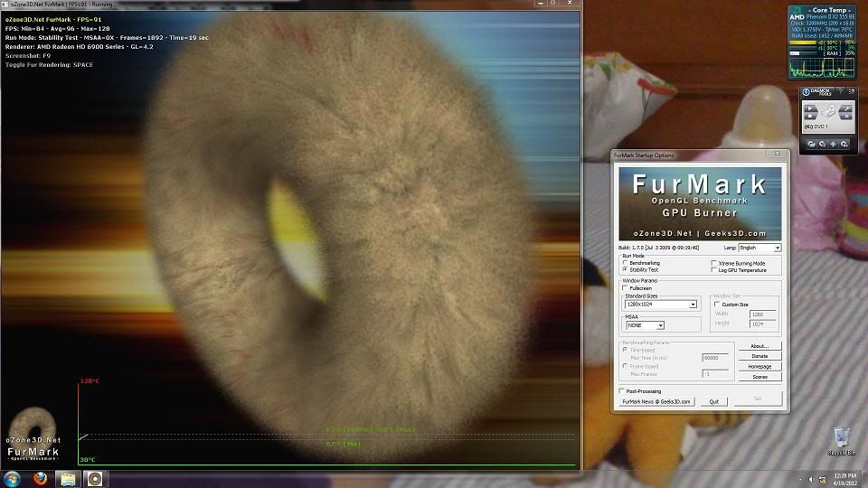The height and width of the screenshot is (488, 868).
Task: Click the 120°C temperature graph label
Action: 90,381
